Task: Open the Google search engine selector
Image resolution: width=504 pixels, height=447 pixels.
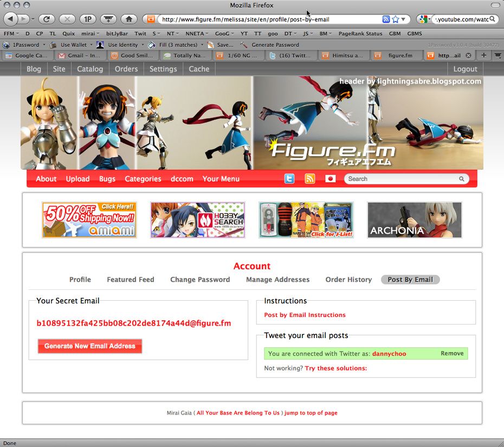Action: click(x=424, y=20)
